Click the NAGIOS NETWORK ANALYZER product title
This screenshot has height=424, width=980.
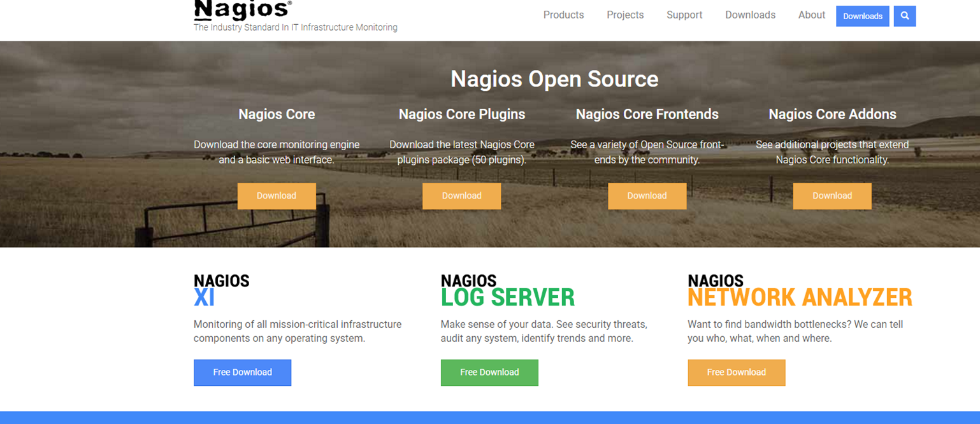tap(800, 290)
